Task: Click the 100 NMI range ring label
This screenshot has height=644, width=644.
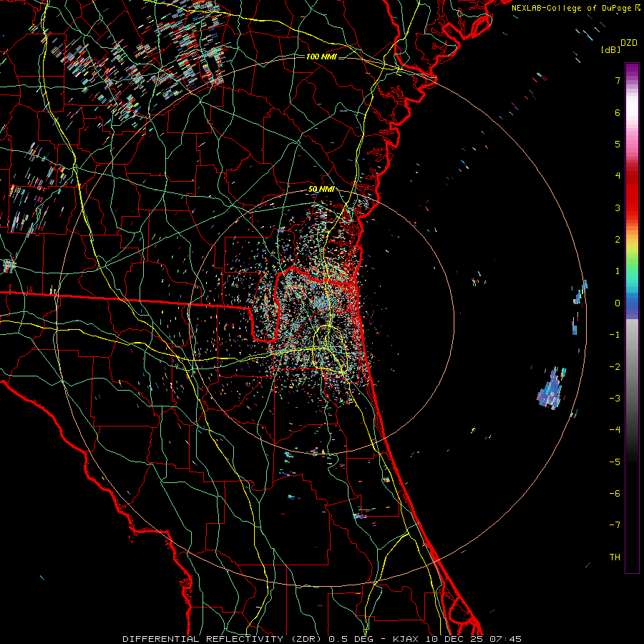Action: 321,57
